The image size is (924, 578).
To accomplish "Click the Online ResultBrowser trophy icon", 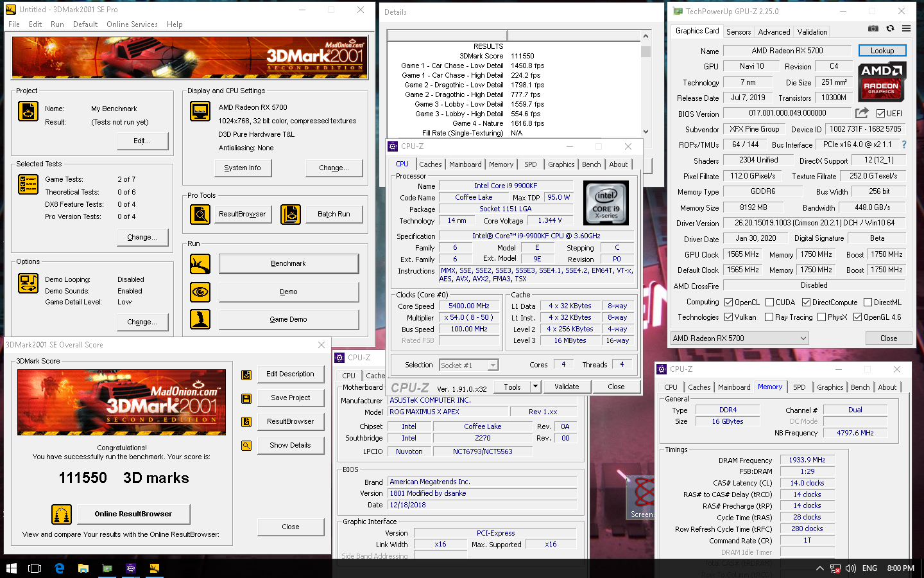I will (62, 514).
